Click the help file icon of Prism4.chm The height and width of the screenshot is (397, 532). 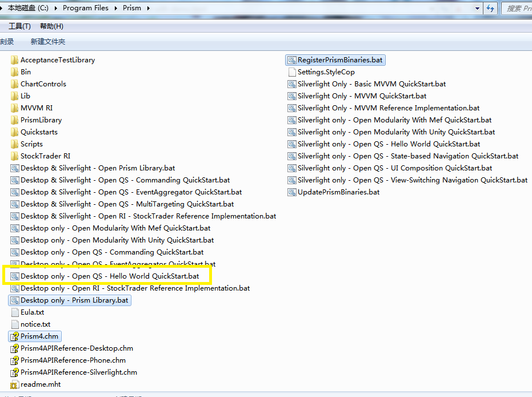(x=15, y=336)
